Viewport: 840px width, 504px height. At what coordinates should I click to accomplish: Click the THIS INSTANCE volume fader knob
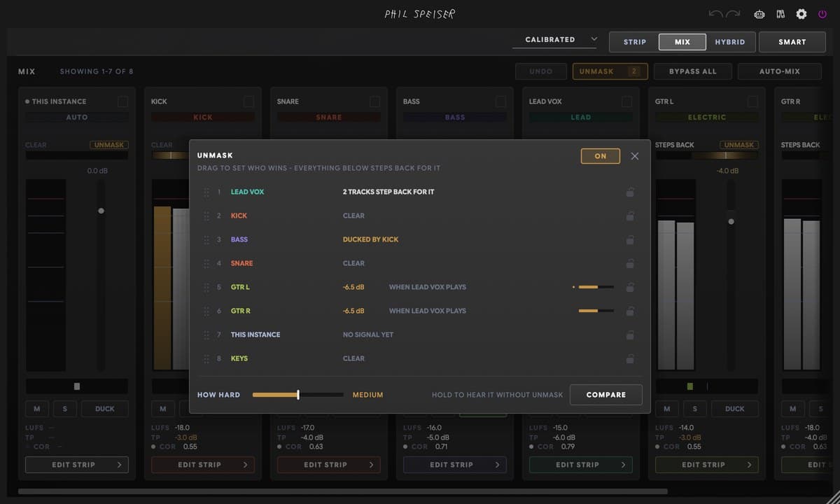pyautogui.click(x=101, y=211)
